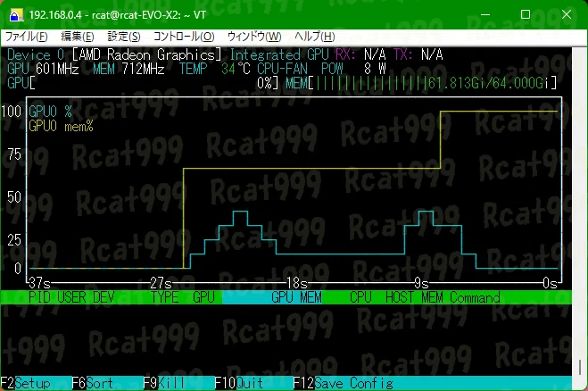Click the 75 y-axis label
Screen dimensions: 588x391
14,154
